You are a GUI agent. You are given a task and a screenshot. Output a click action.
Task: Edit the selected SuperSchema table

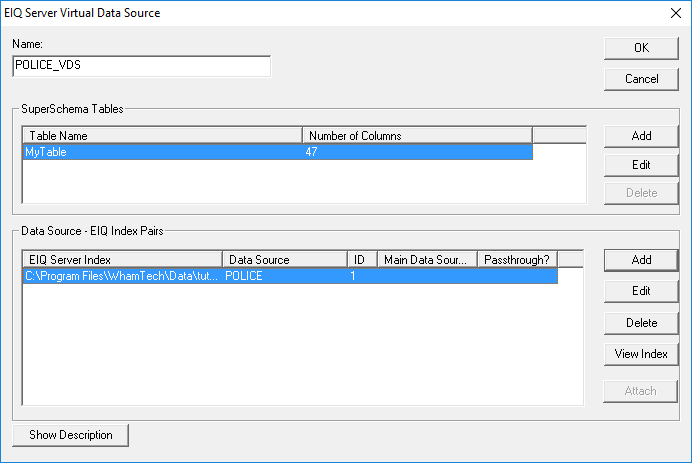tap(641, 165)
